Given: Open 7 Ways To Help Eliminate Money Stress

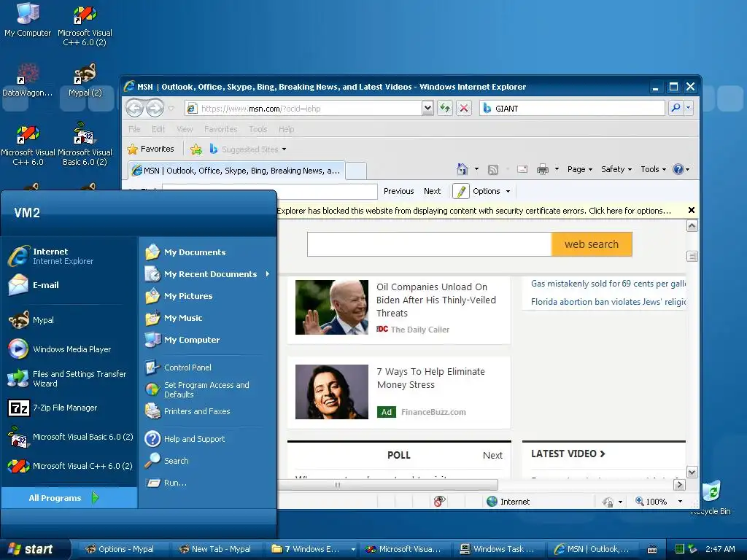Looking at the screenshot, I should click(430, 378).
